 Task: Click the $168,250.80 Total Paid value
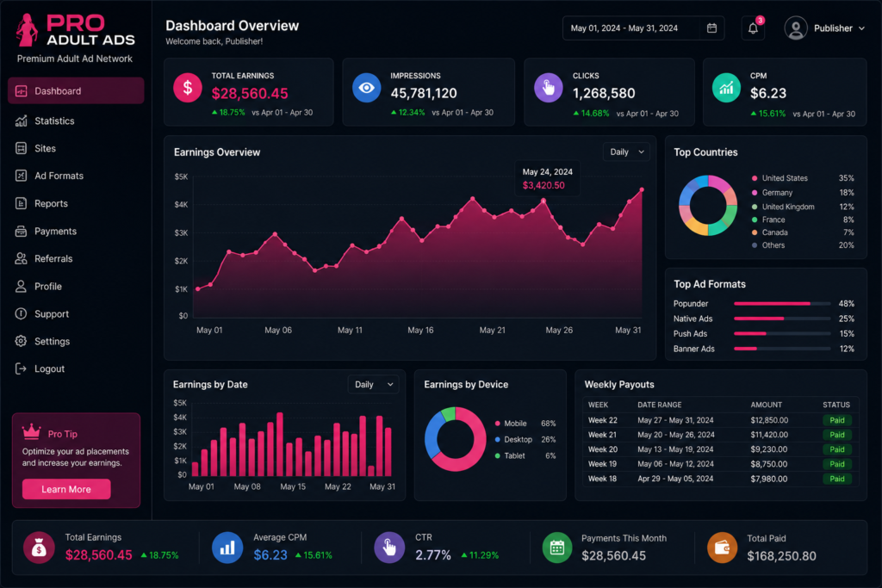pyautogui.click(x=781, y=556)
